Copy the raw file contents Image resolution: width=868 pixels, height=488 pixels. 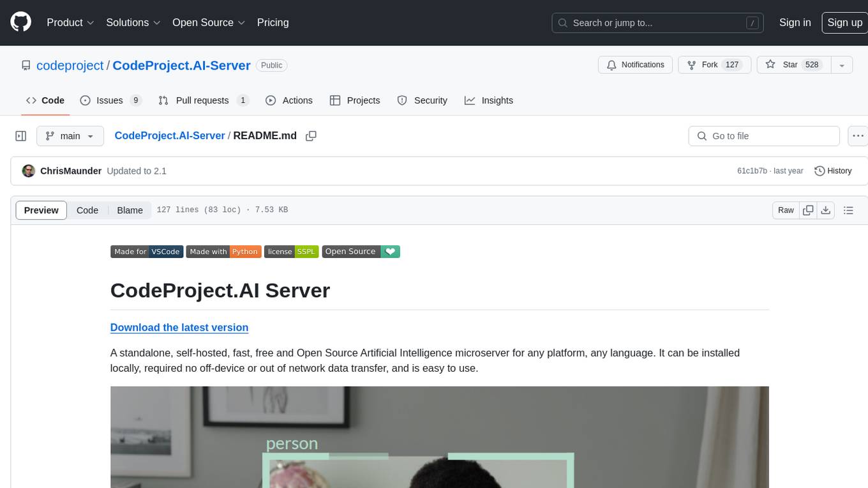808,210
